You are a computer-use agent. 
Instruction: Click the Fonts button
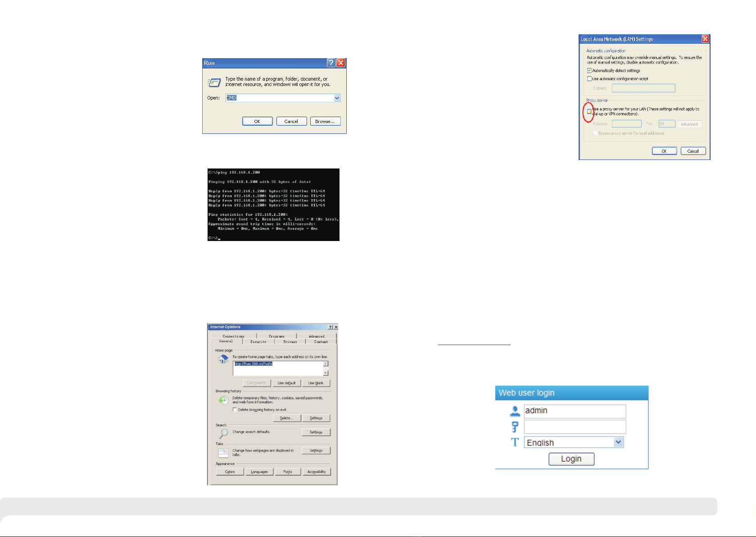coord(288,472)
